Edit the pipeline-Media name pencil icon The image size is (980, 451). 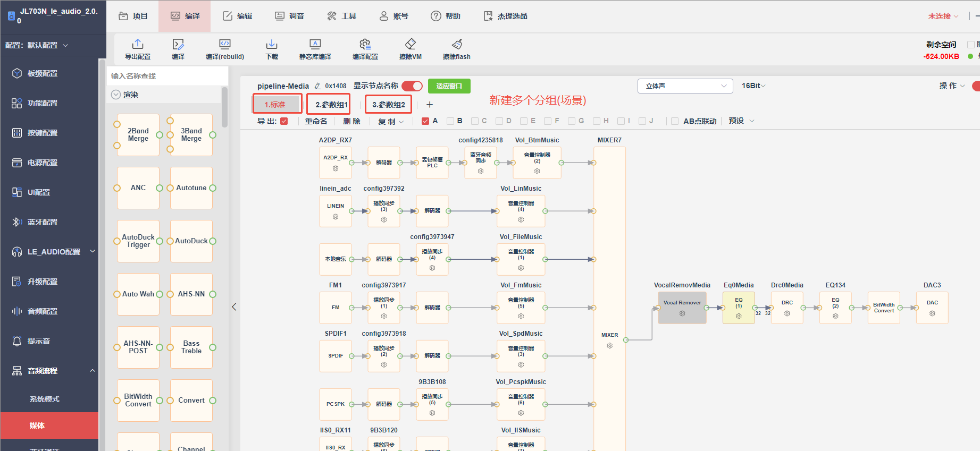(x=317, y=86)
